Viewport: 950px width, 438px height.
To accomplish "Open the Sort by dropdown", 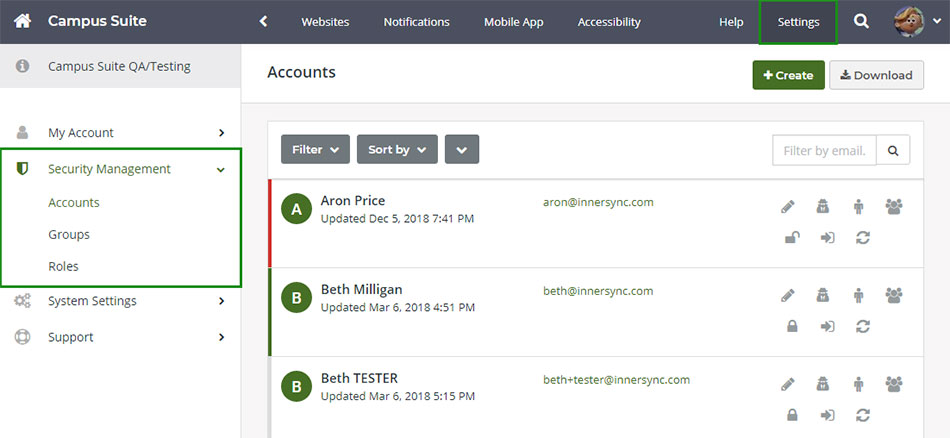I will (x=397, y=149).
